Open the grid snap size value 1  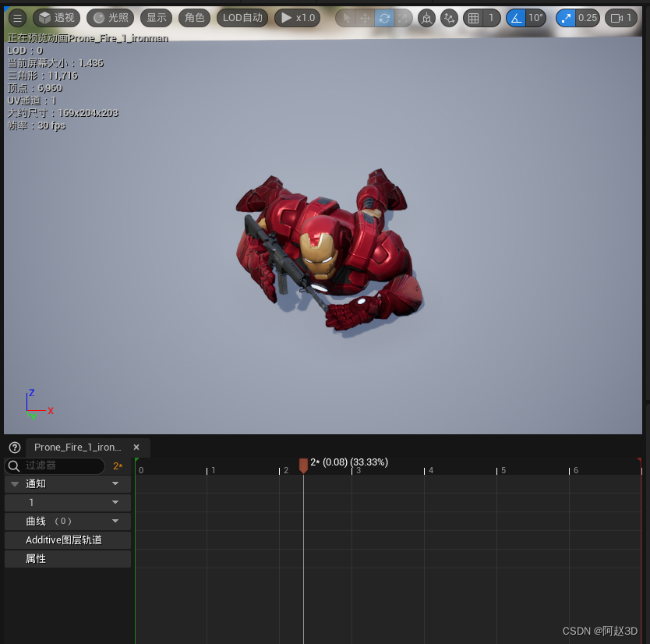(492, 18)
